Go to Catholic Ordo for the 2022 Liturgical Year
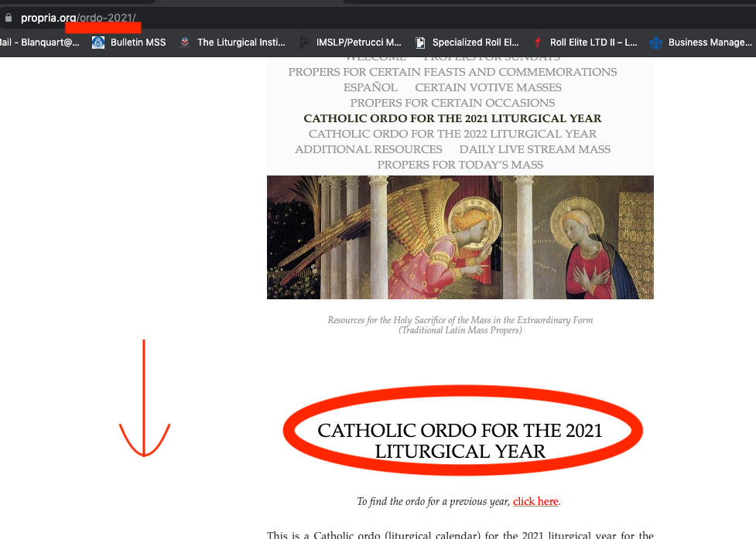 click(x=452, y=134)
